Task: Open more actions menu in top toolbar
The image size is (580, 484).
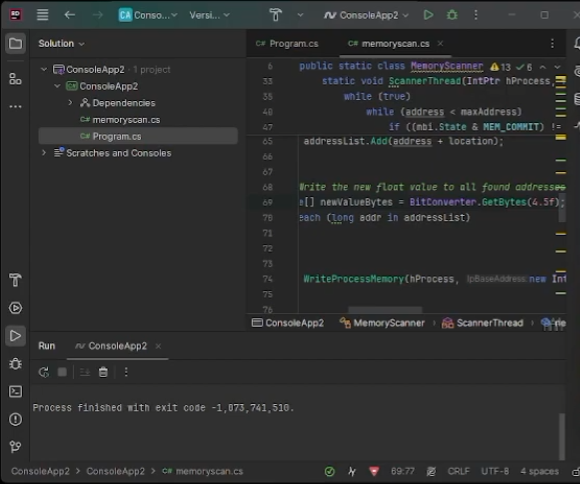Action: pyautogui.click(x=476, y=15)
